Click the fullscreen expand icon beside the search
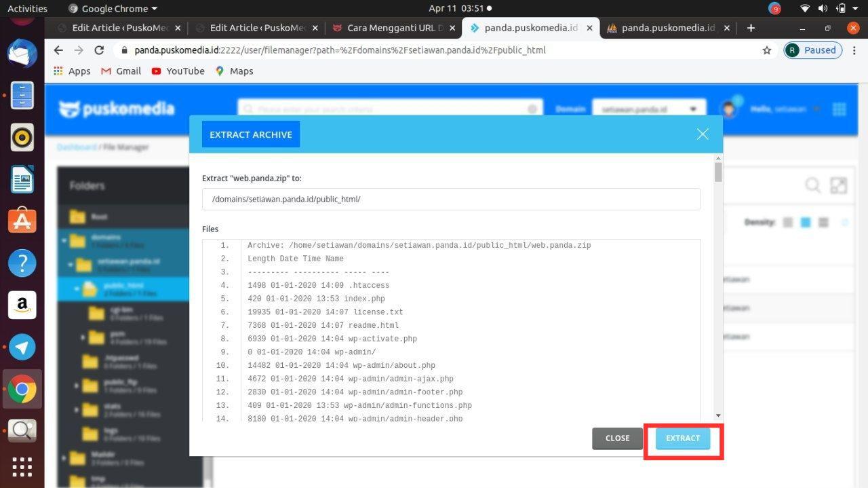This screenshot has width=868, height=488. coord(839,185)
